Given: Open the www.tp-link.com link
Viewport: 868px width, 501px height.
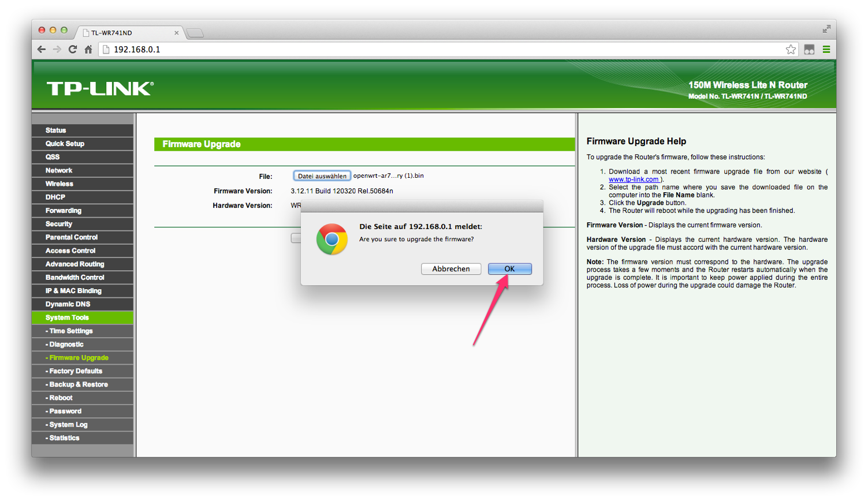Looking at the screenshot, I should click(x=633, y=180).
